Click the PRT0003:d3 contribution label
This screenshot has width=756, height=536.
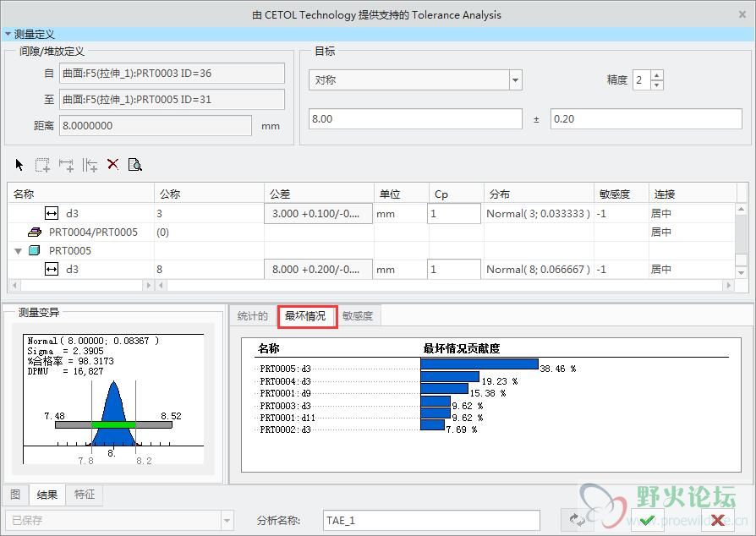click(285, 406)
